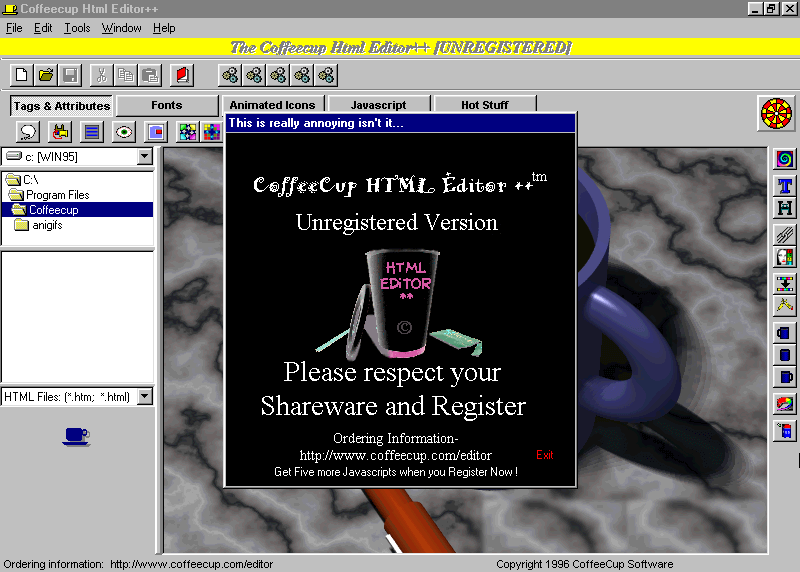Click the colorful diamond grid swatch icon

(x=188, y=132)
